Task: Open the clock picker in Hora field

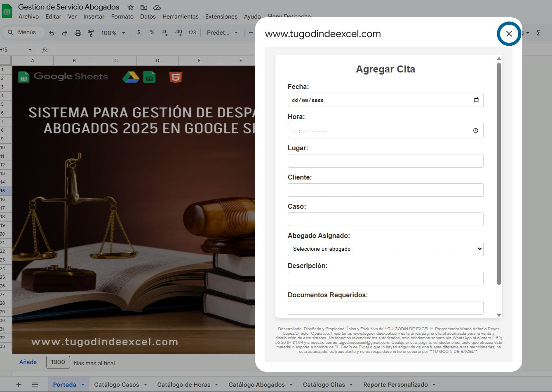Action: click(x=476, y=131)
